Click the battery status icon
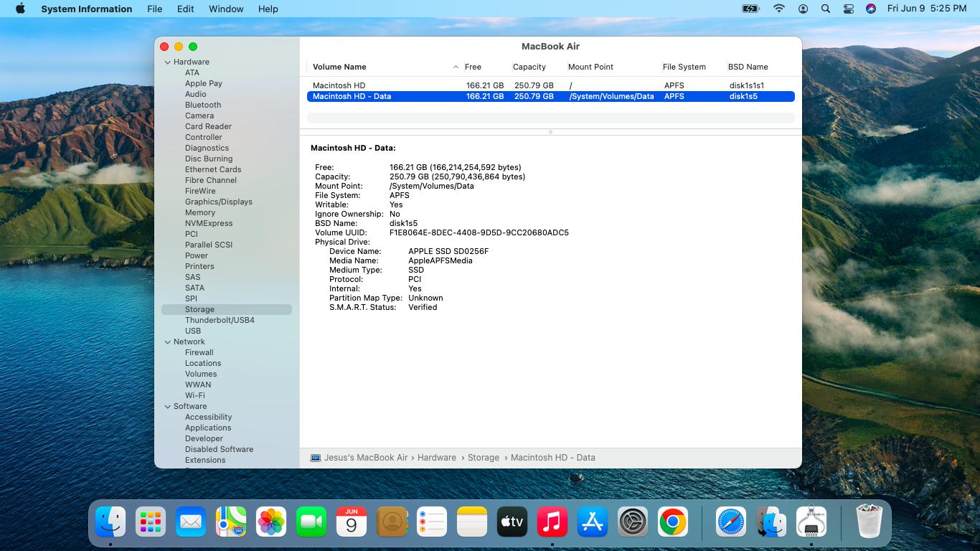 click(x=750, y=9)
